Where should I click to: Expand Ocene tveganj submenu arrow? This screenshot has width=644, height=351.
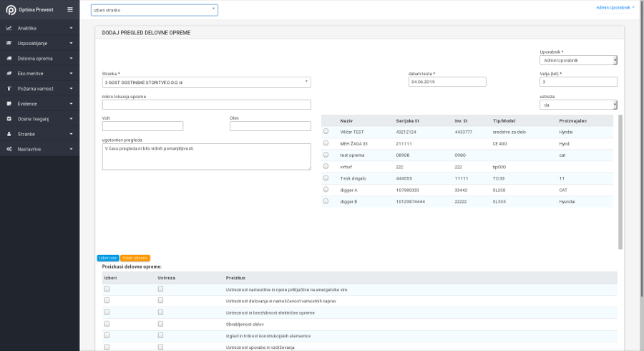coord(71,119)
